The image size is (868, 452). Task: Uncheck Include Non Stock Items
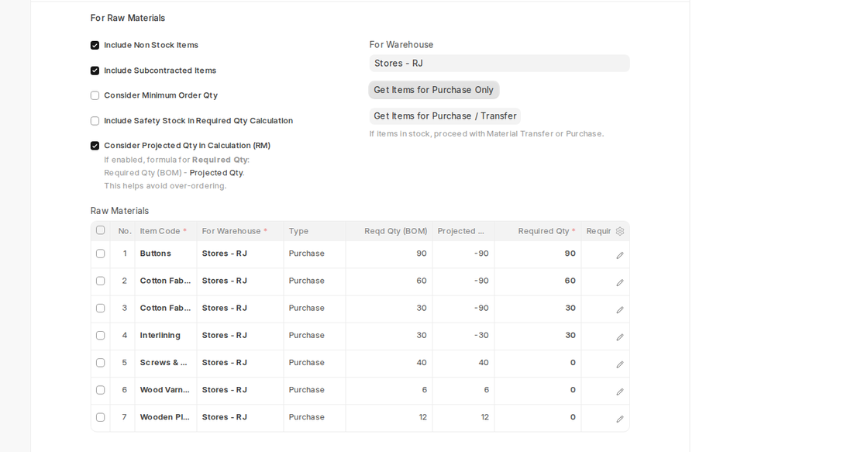(95, 46)
